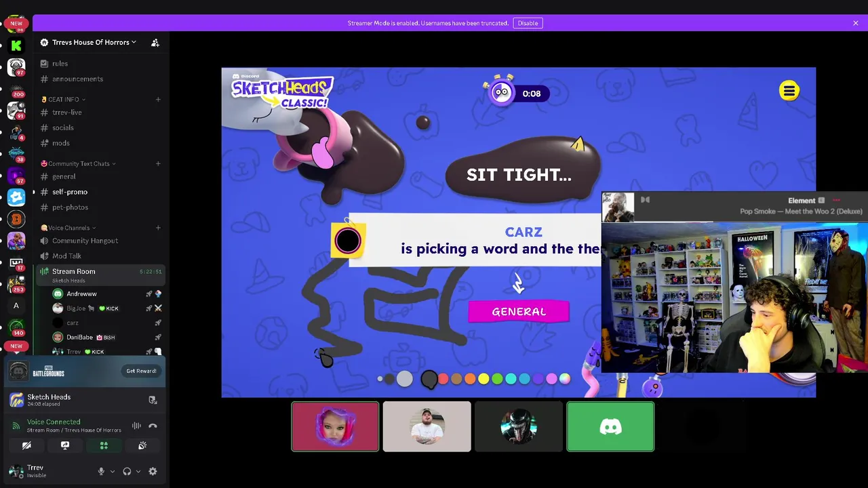This screenshot has height=488, width=868.
Task: Select the pink-haired participant tile
Action: pyautogui.click(x=335, y=426)
